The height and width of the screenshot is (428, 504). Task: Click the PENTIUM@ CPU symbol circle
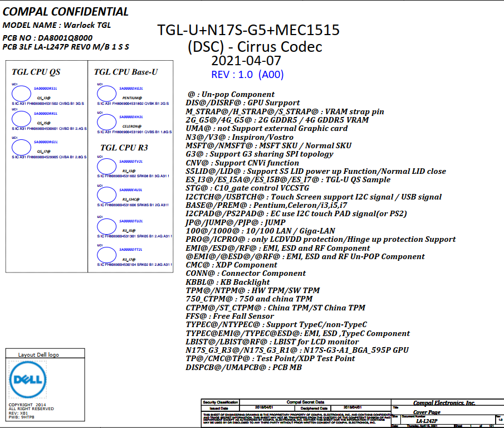click(x=106, y=94)
